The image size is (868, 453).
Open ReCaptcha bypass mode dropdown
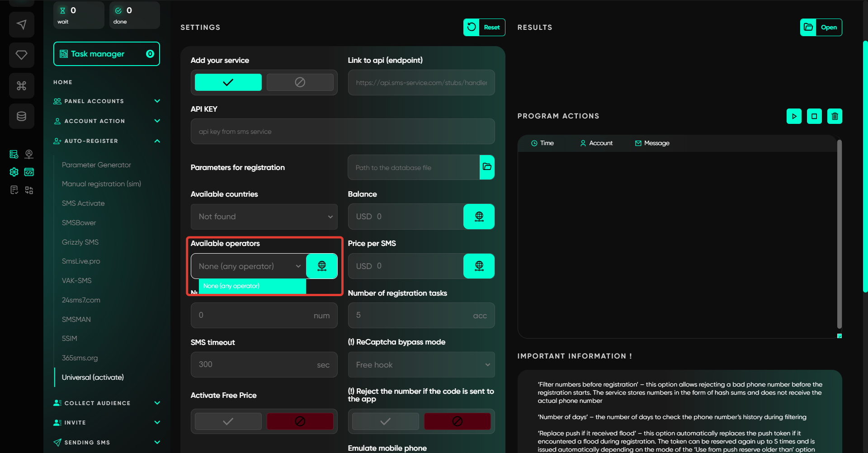click(421, 365)
